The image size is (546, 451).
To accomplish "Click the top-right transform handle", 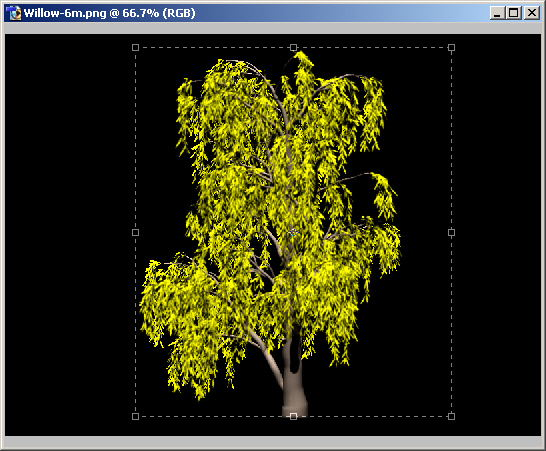I will pos(451,47).
